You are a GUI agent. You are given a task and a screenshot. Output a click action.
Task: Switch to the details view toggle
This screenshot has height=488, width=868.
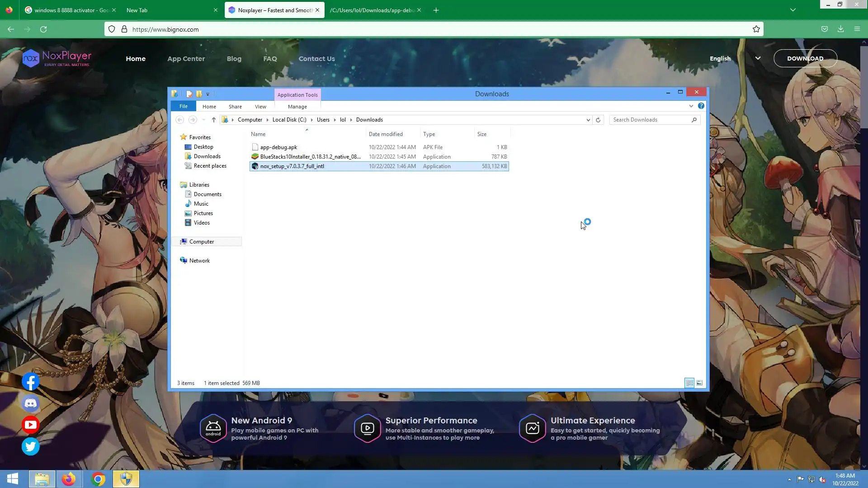(689, 383)
